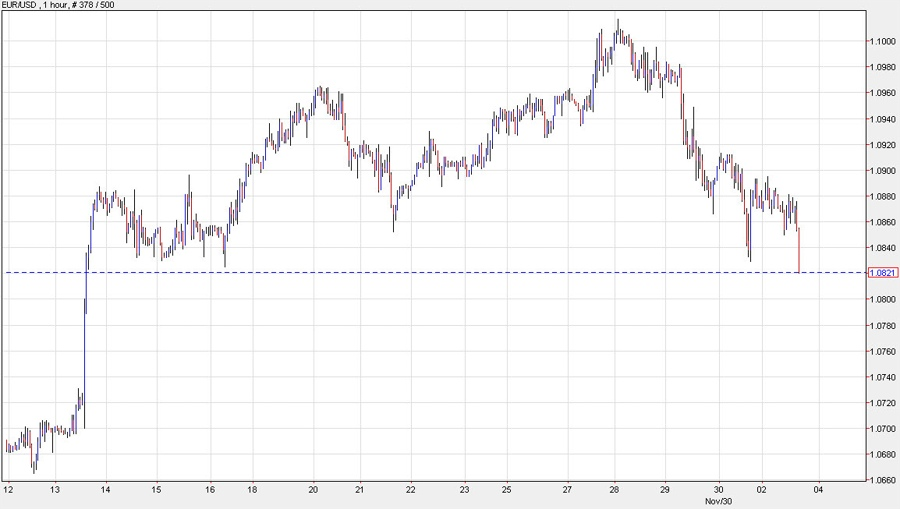Click the 1.0900 price axis label
Screen dimensions: 900x509
[x=883, y=171]
